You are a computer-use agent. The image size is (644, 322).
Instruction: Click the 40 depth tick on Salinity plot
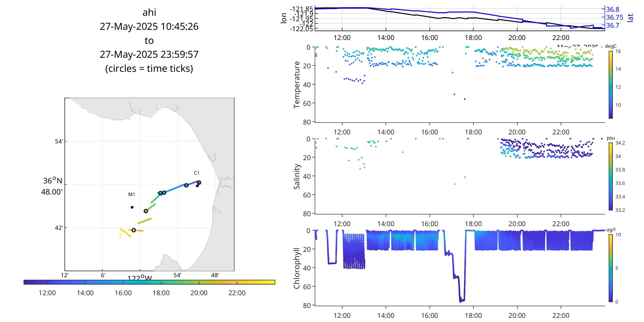307,176
